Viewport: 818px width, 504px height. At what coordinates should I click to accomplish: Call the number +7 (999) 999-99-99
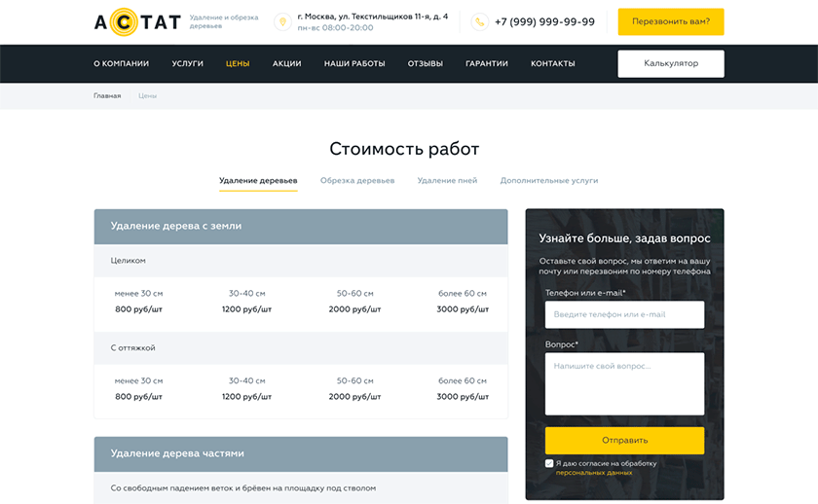point(544,21)
